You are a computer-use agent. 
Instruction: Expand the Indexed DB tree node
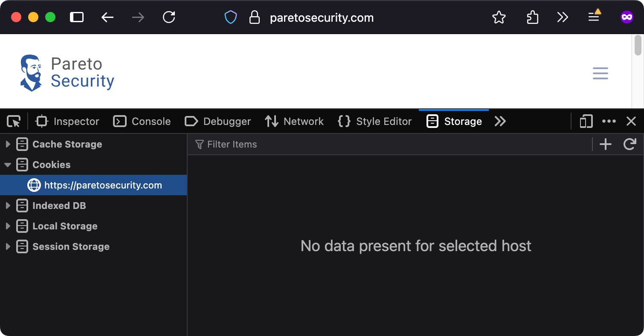tap(8, 206)
